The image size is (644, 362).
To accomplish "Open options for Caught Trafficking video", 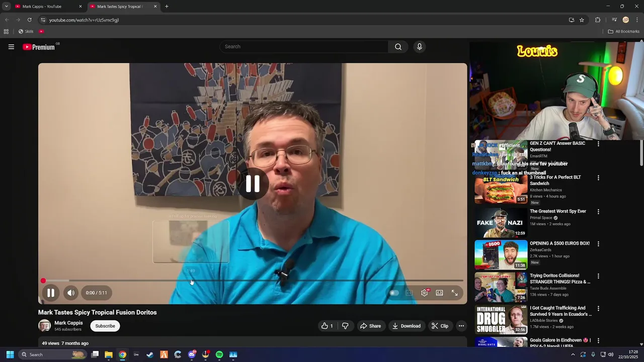I will click(598, 308).
